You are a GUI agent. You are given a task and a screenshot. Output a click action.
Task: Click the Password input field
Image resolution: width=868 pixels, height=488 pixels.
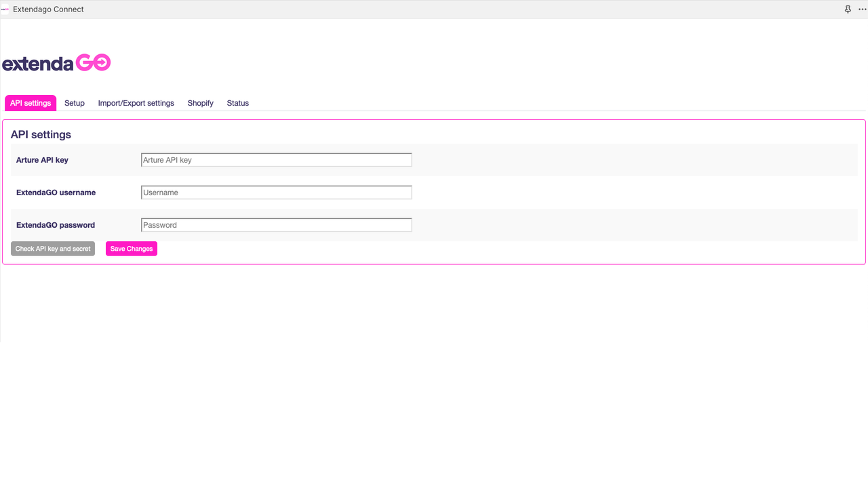(x=276, y=224)
